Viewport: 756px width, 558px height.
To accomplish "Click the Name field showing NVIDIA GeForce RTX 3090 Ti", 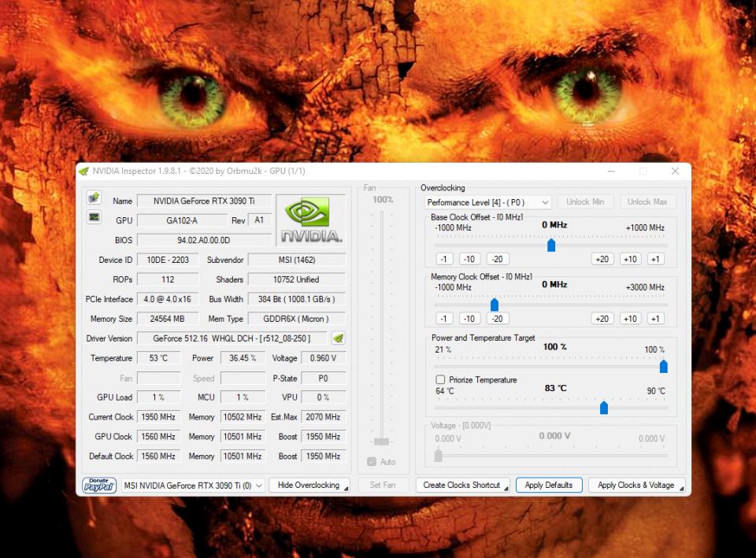I will click(x=205, y=201).
